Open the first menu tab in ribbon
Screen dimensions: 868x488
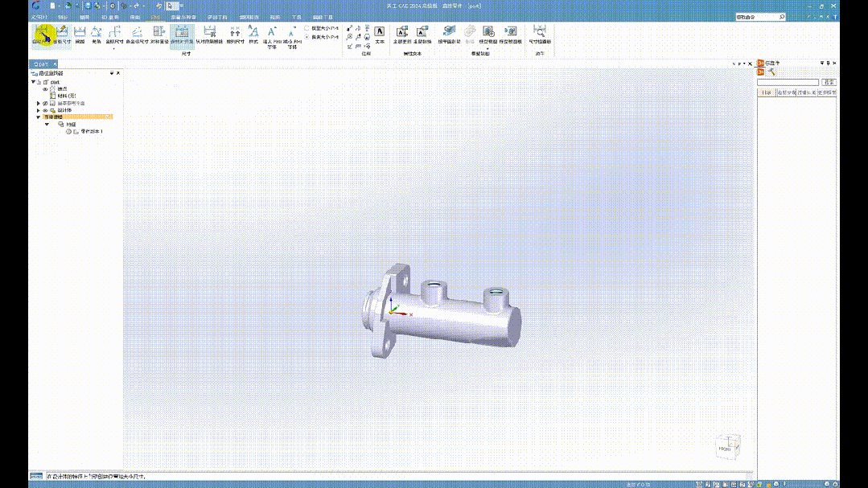click(39, 17)
